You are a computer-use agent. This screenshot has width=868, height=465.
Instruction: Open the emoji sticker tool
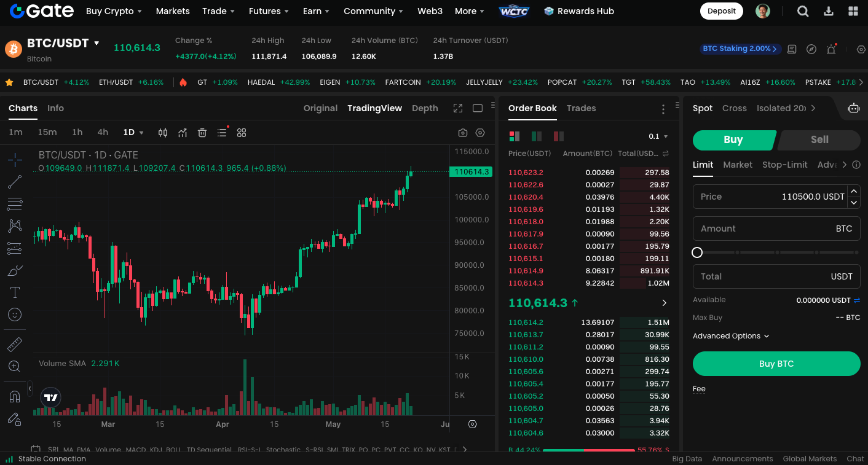point(15,315)
